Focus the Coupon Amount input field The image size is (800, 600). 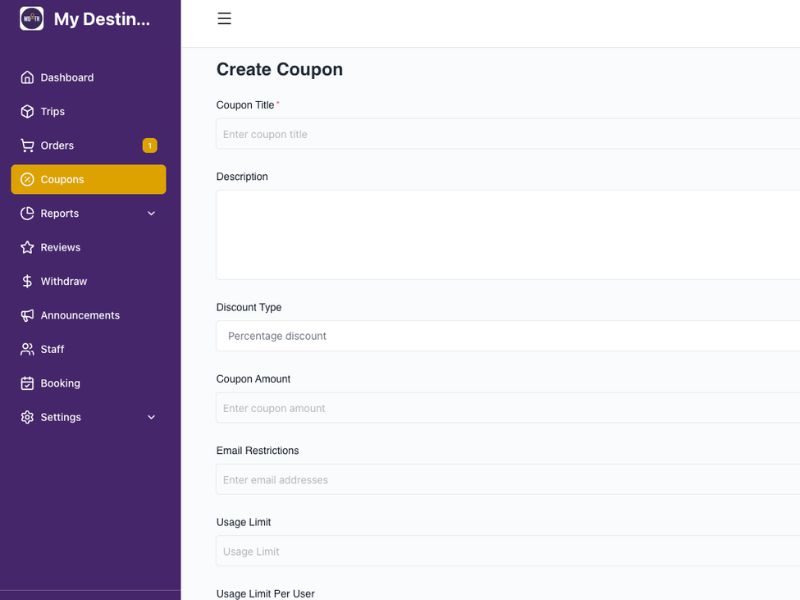[508, 408]
